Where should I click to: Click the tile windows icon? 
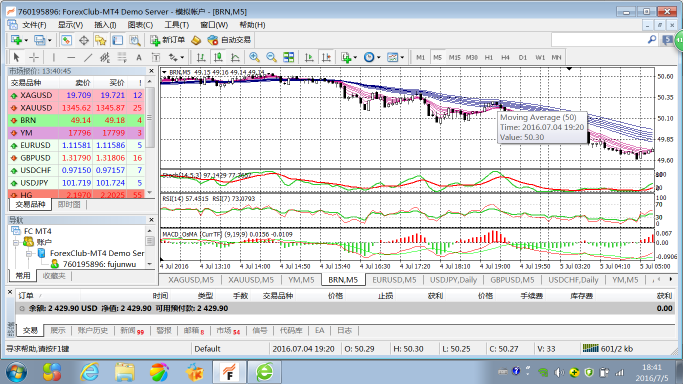click(x=288, y=57)
